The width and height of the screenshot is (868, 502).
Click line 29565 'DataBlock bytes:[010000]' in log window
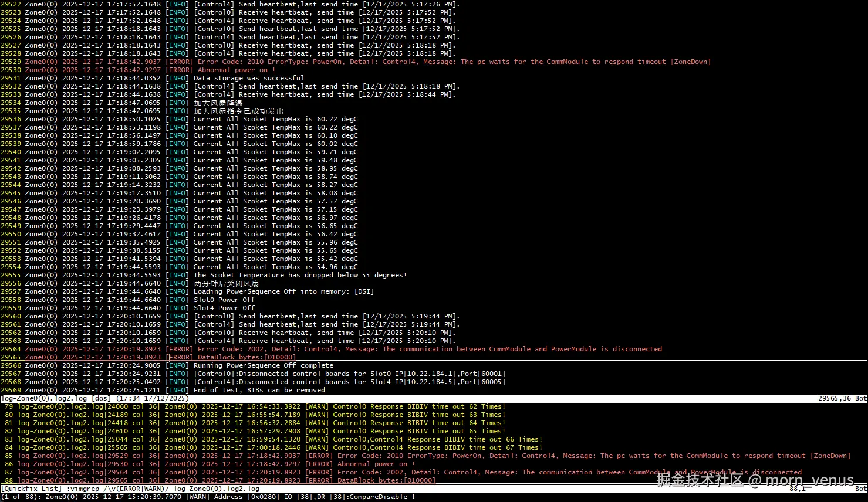coord(148,357)
